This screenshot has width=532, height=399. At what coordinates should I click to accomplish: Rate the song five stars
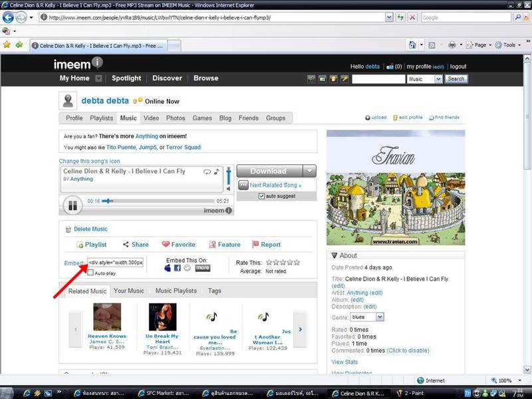tap(297, 262)
